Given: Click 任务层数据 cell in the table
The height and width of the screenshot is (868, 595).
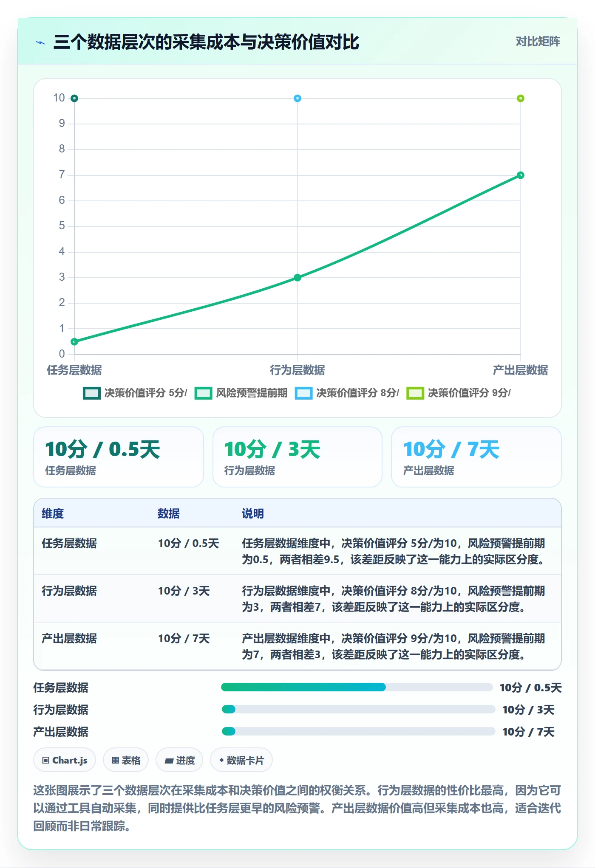Looking at the screenshot, I should point(69,543).
